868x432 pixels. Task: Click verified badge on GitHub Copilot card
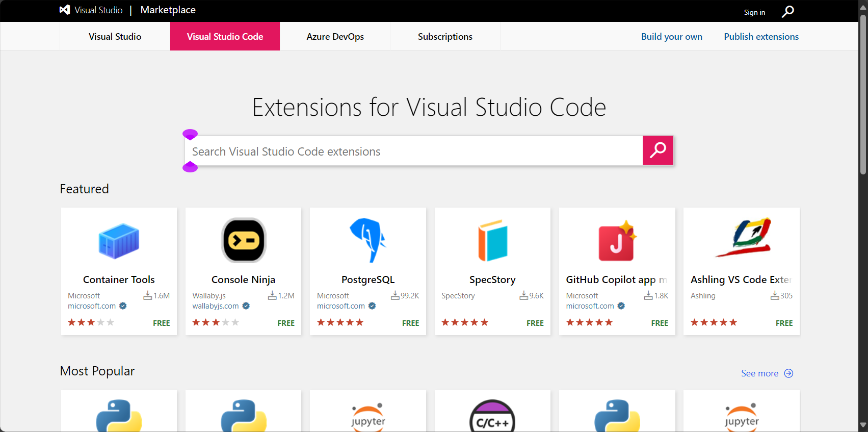(x=621, y=306)
